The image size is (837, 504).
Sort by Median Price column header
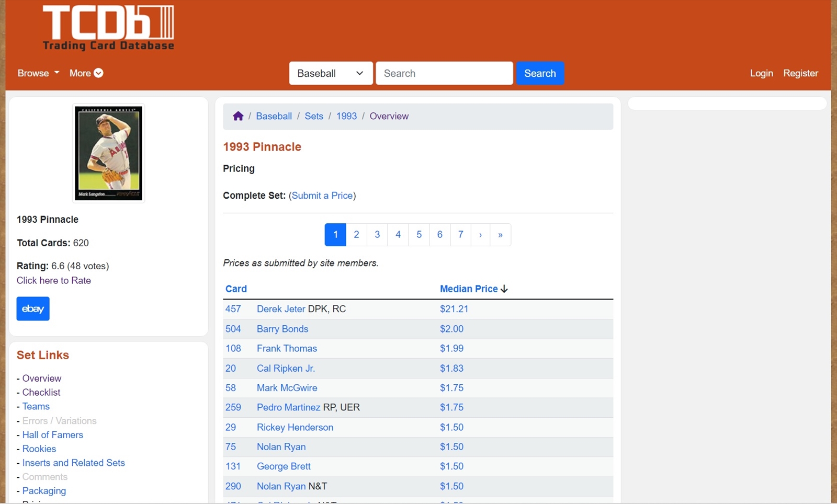[469, 289]
